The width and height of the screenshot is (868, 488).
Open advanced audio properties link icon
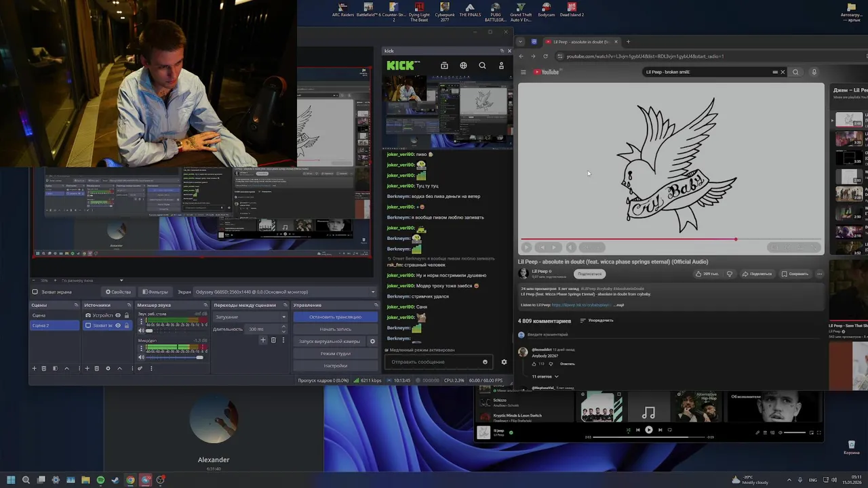tap(140, 369)
